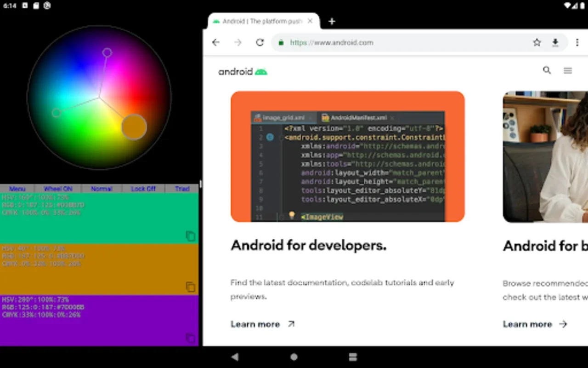Screen dimensions: 588x368
Task: Reload the android.com page
Action: (260, 42)
